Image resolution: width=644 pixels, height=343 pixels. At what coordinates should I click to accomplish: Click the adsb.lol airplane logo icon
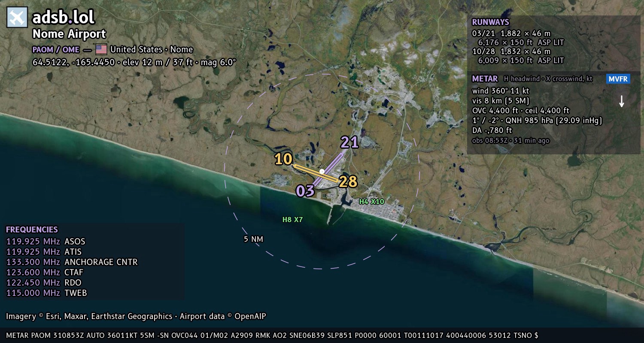17,17
